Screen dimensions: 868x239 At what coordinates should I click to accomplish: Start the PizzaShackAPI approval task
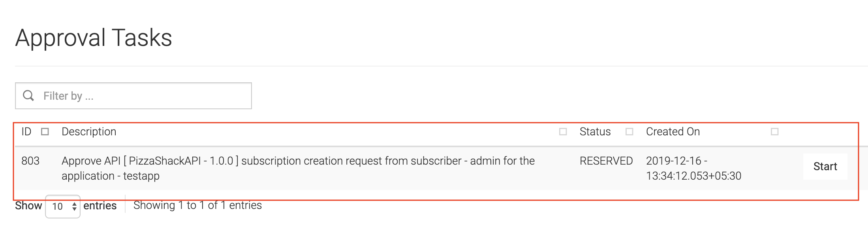(825, 167)
